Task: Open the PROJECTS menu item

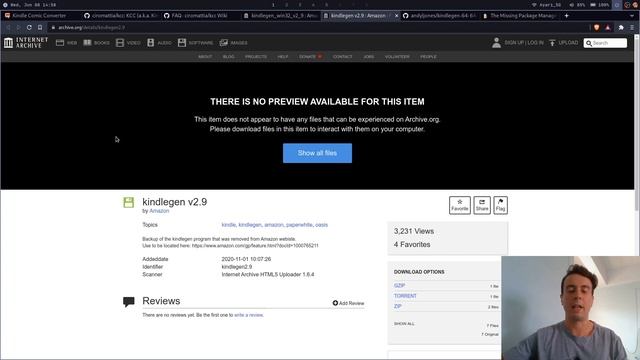Action: (256, 57)
